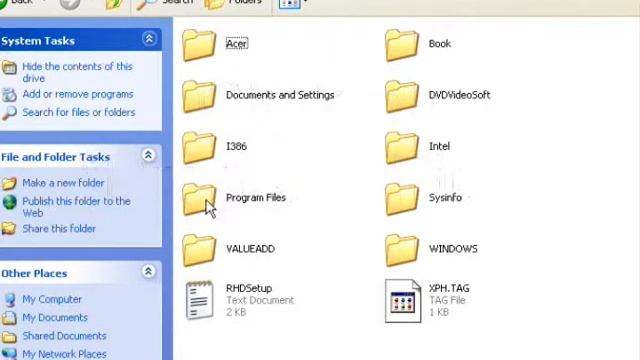Viewport: 640px width, 360px height.
Task: Select the Documents and Settings name label
Action: (x=280, y=95)
